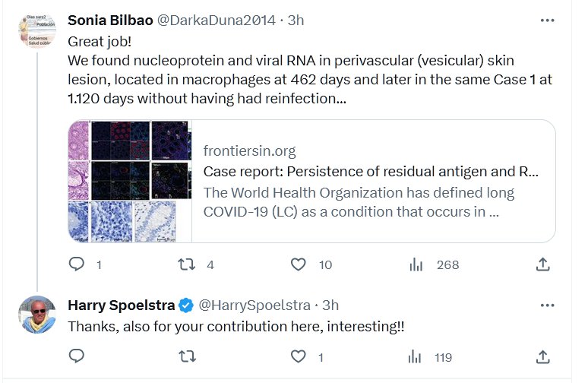Click the Sonia Bilbao display name
This screenshot has height=383, width=588.
tap(109, 21)
